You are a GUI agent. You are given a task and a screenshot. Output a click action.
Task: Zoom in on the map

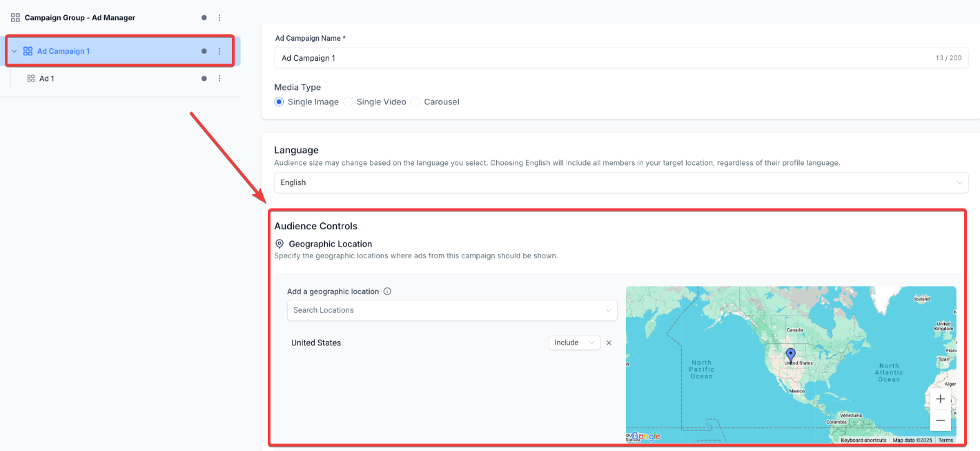[940, 399]
